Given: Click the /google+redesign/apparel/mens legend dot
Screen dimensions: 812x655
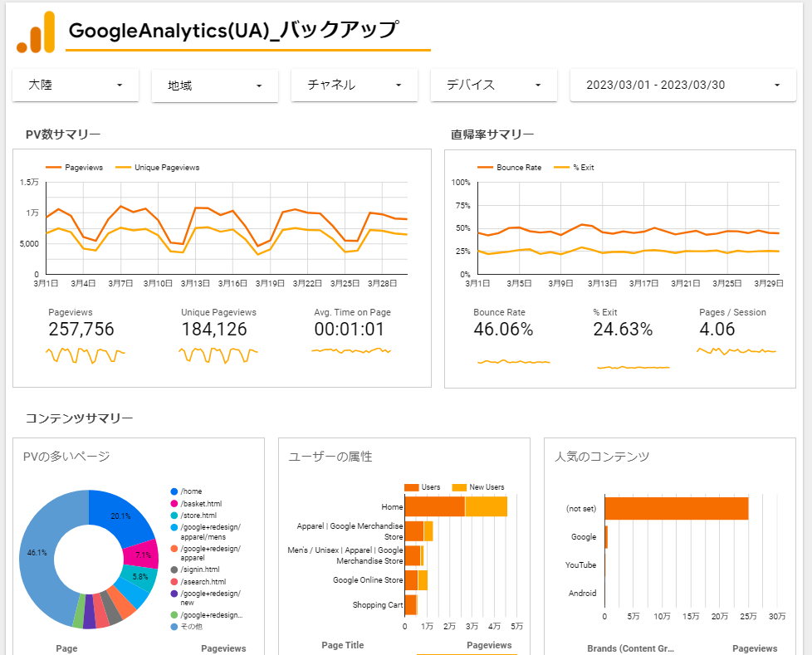Looking at the screenshot, I should [174, 527].
